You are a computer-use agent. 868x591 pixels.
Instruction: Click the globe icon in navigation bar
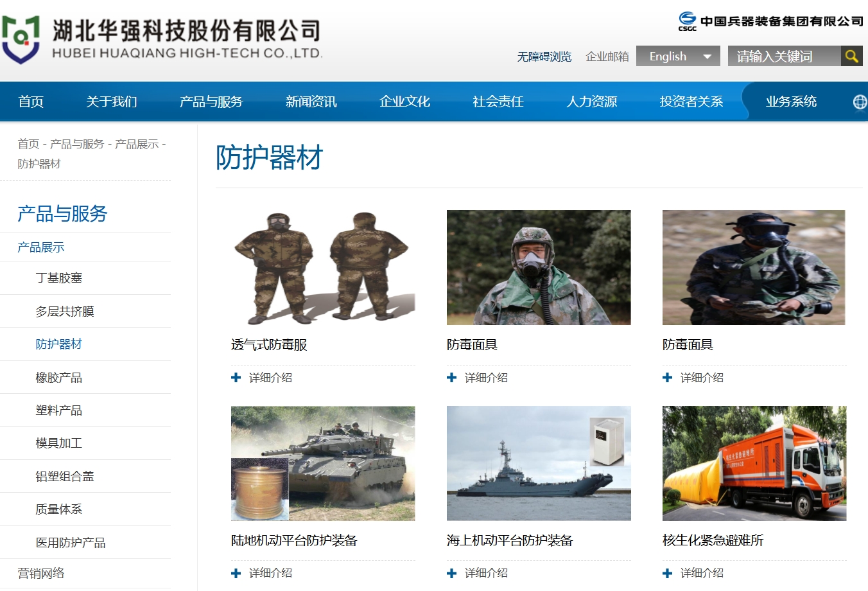pos(860,101)
